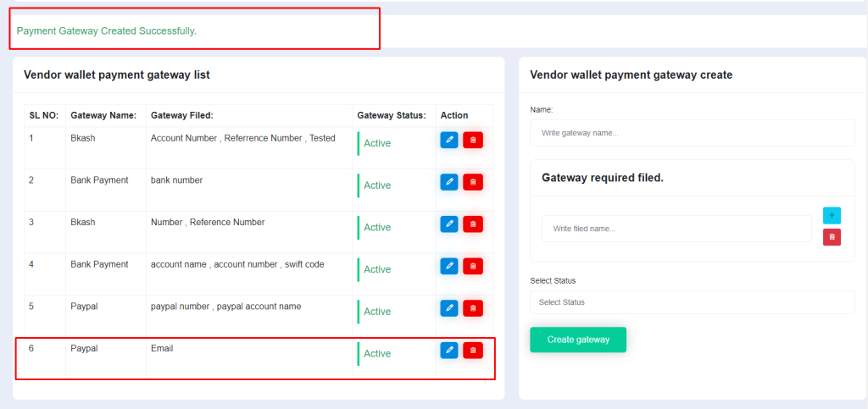Click 'Account Number , Referrence Number , Tested' cell
This screenshot has width=868, height=409.
[243, 138]
